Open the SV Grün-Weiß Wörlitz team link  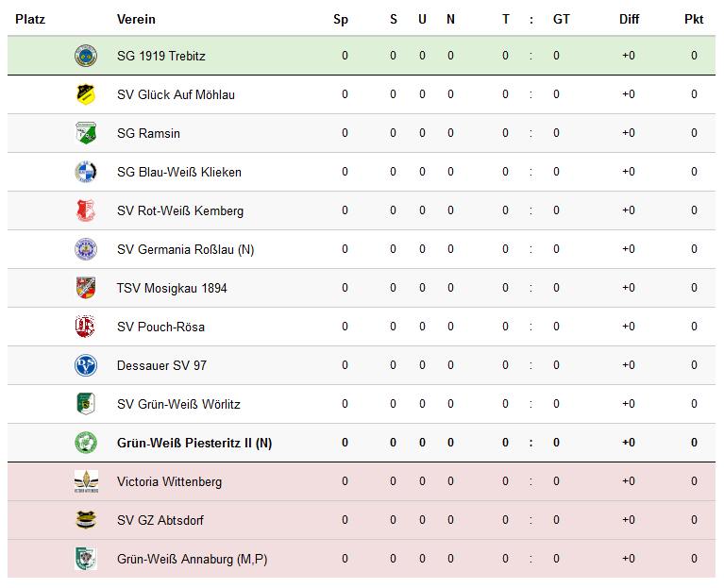[178, 404]
